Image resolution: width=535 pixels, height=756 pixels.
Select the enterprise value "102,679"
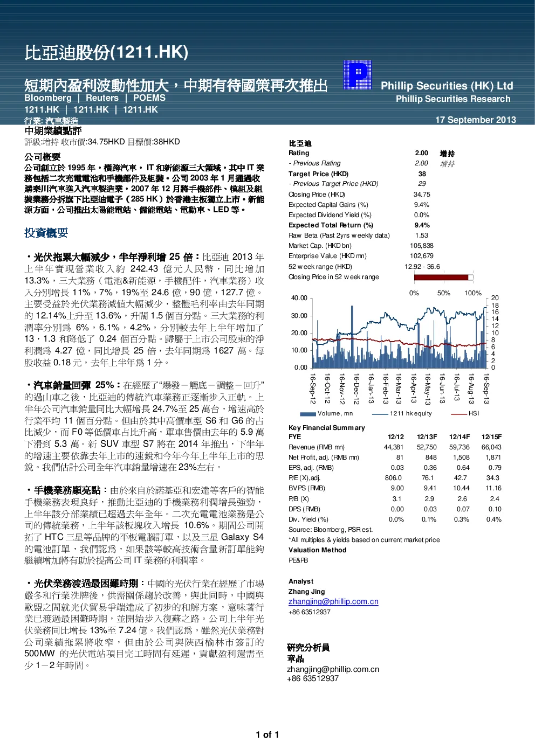(x=422, y=256)
